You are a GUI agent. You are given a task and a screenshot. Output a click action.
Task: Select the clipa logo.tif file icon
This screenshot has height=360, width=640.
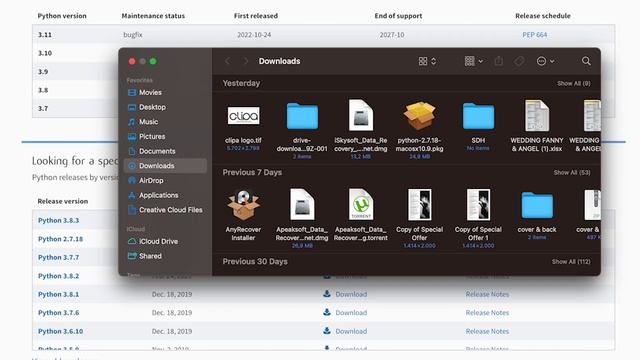click(243, 116)
